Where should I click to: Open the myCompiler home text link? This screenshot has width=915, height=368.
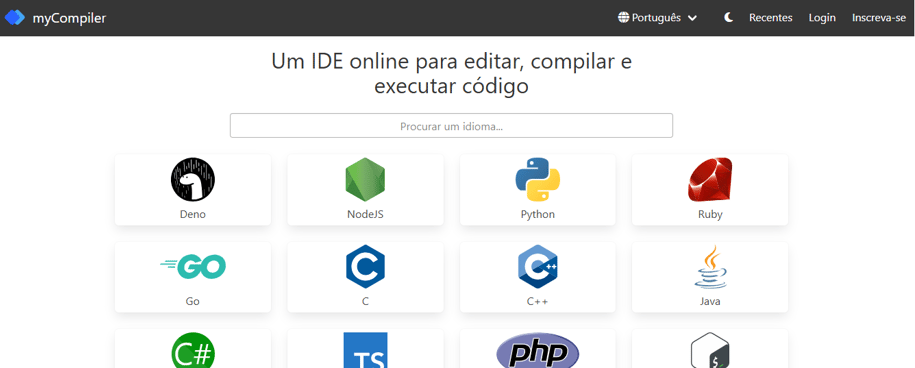point(69,18)
